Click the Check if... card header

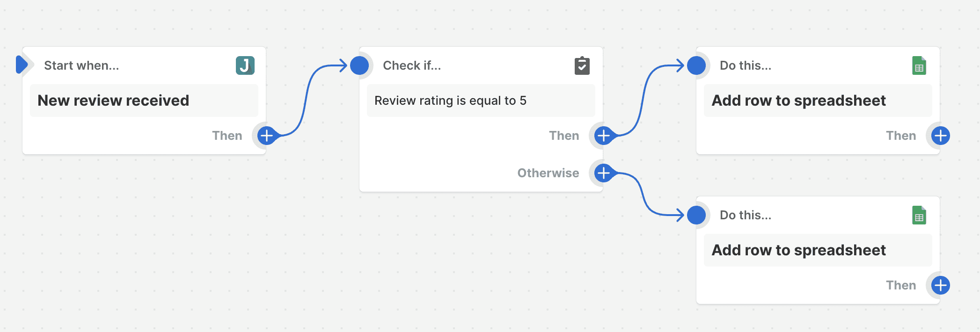click(x=412, y=65)
